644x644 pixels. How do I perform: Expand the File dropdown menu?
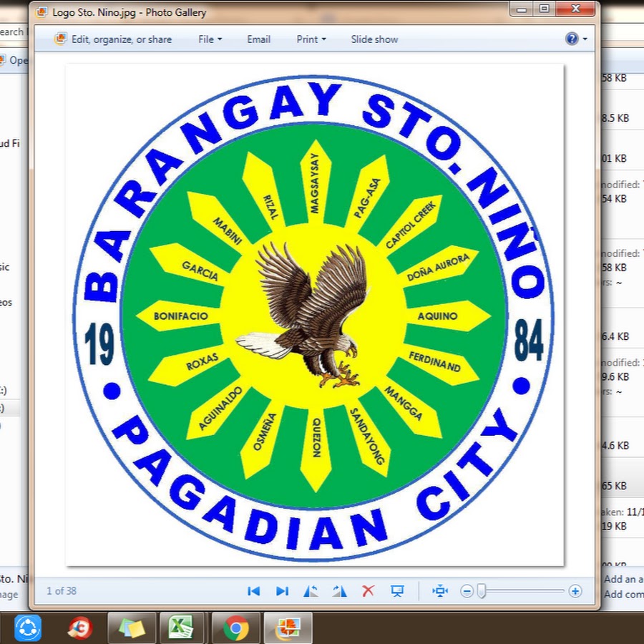point(210,39)
